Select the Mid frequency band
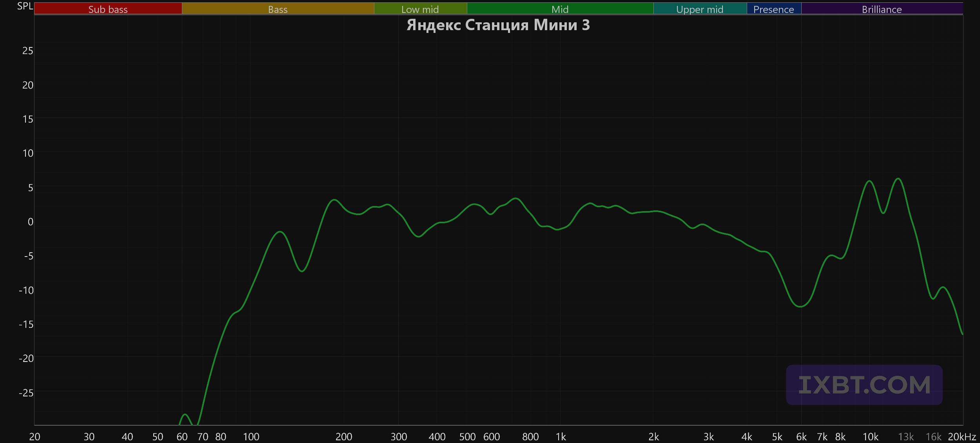The image size is (980, 443). [560, 9]
